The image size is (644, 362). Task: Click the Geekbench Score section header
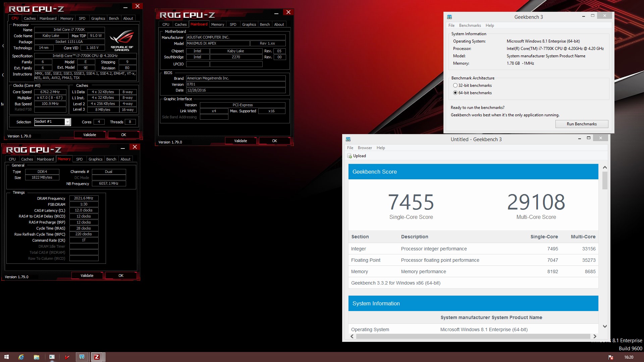tap(473, 172)
